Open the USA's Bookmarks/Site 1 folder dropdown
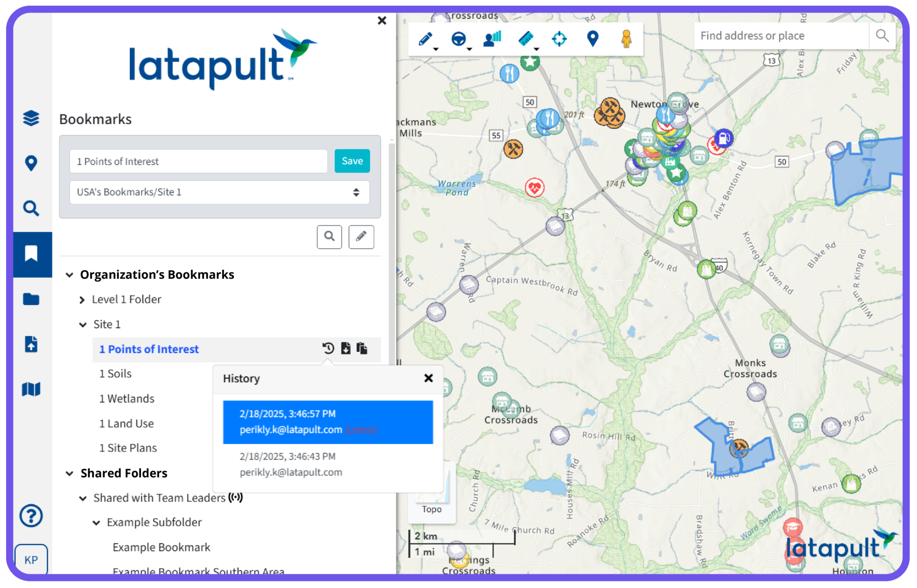The height and width of the screenshot is (588, 917). tap(219, 192)
